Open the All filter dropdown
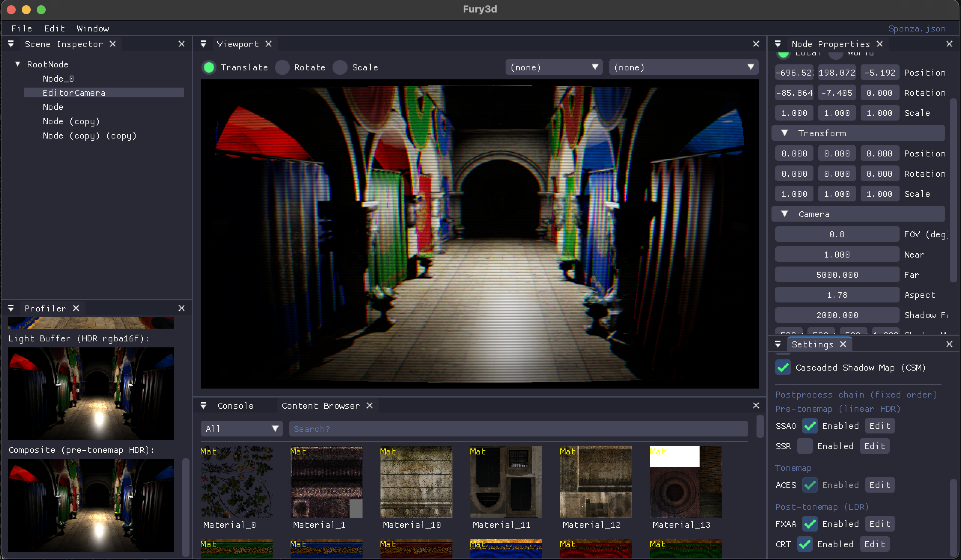Image resolution: width=961 pixels, height=560 pixels. point(242,429)
